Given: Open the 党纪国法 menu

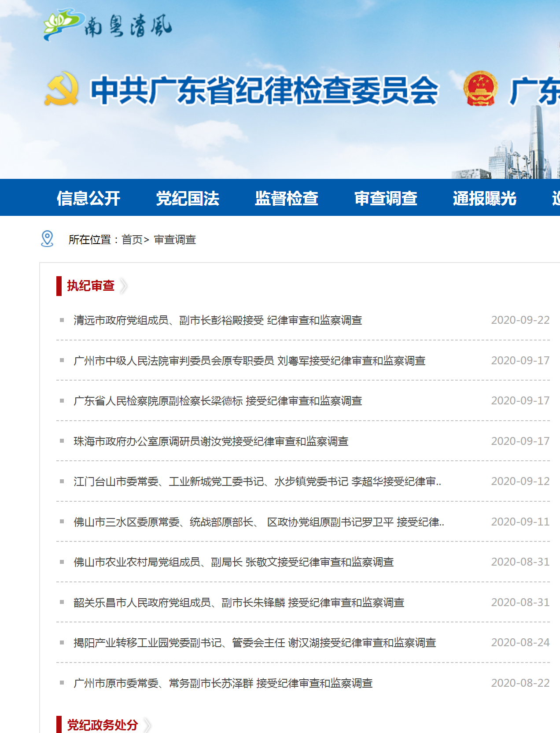Looking at the screenshot, I should coord(188,198).
